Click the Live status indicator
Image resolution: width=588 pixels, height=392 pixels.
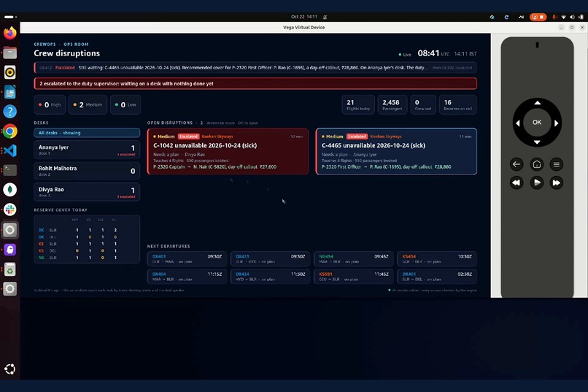pyautogui.click(x=405, y=55)
